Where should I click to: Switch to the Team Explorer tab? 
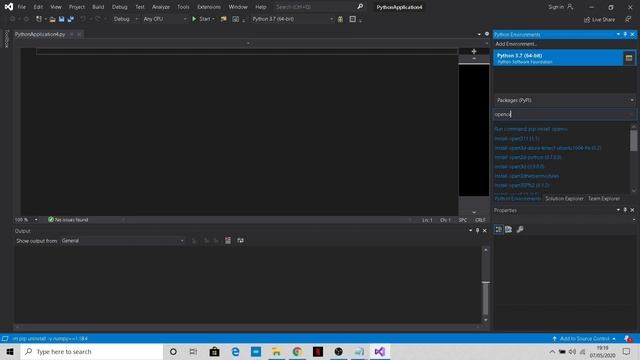pos(604,198)
